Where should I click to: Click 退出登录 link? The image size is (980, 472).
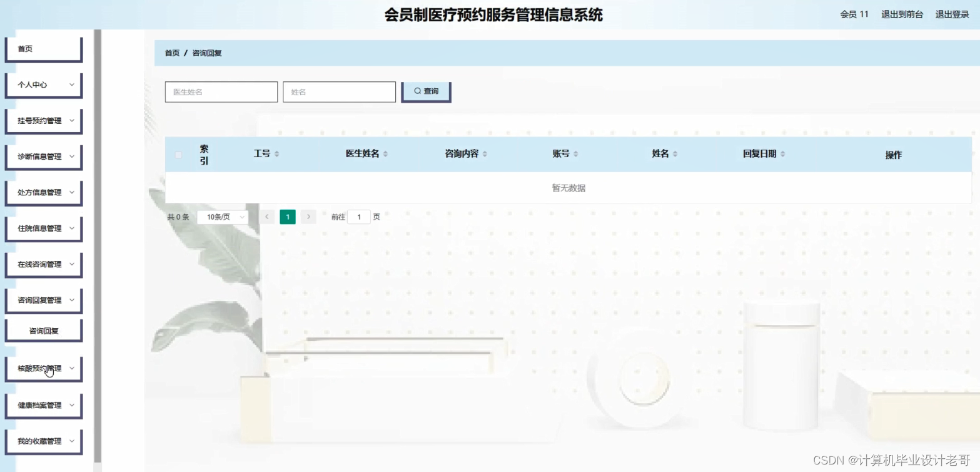click(x=952, y=14)
